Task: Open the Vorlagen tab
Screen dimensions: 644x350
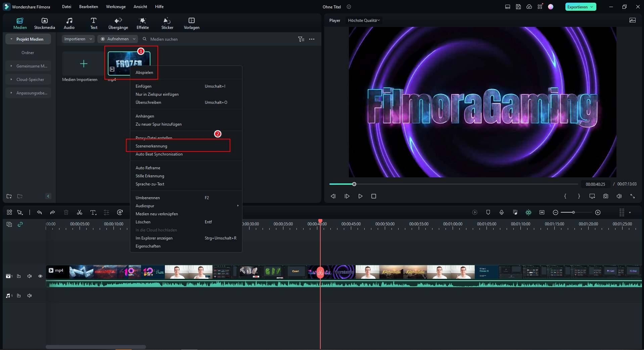Action: coord(192,24)
